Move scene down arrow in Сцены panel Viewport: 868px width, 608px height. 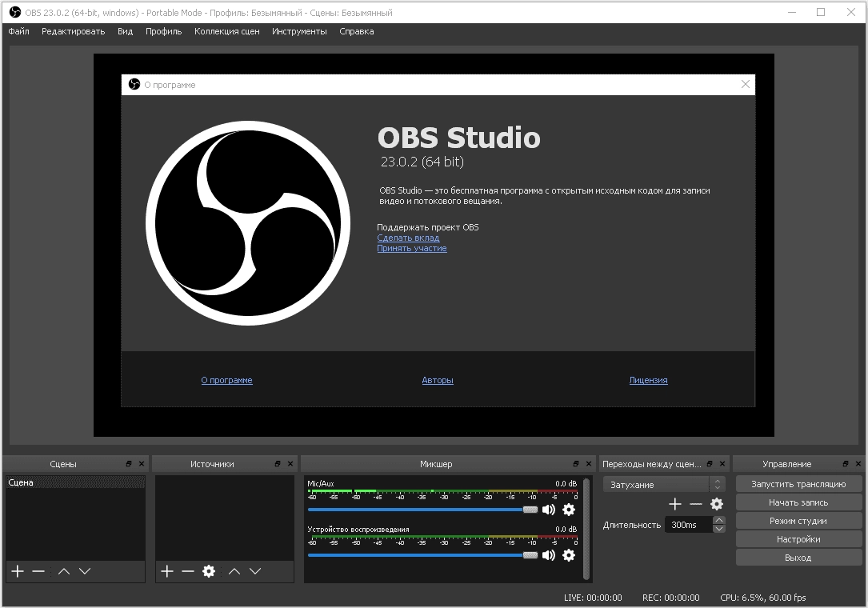coord(85,571)
